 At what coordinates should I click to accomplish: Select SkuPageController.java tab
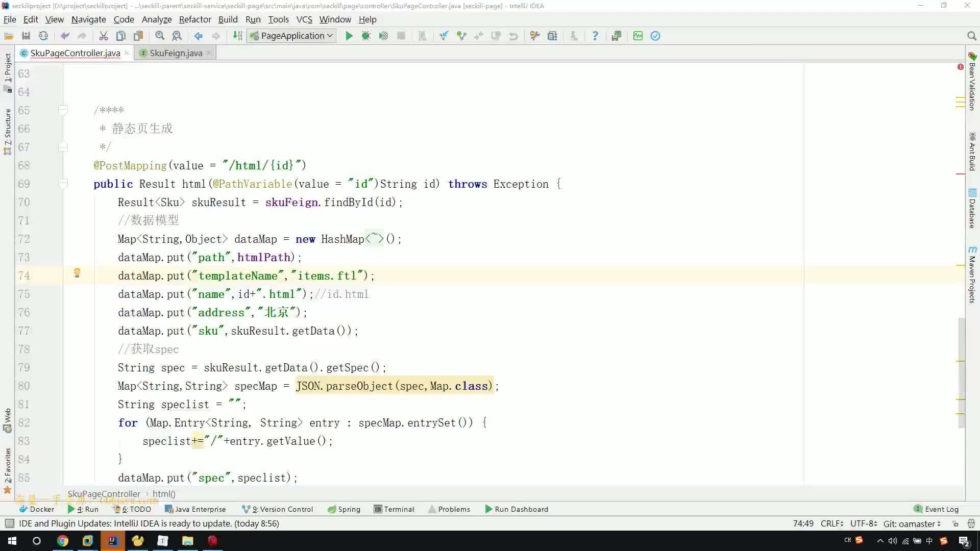click(x=75, y=53)
